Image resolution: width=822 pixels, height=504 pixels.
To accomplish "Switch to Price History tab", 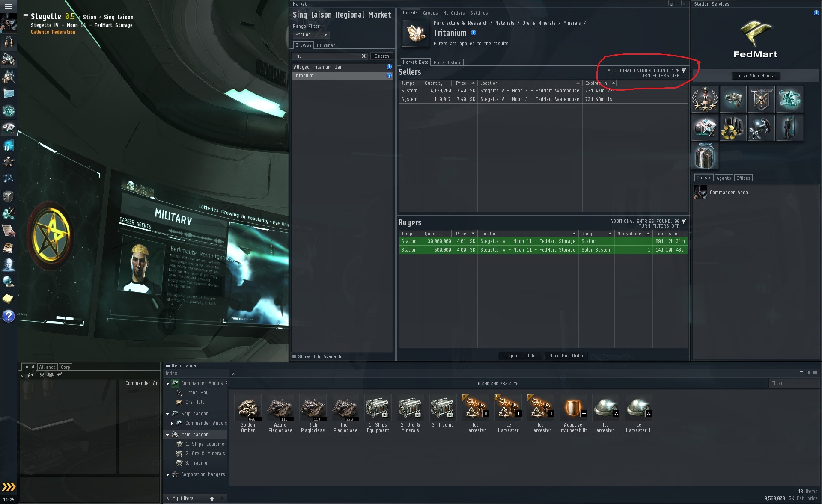I will 447,62.
